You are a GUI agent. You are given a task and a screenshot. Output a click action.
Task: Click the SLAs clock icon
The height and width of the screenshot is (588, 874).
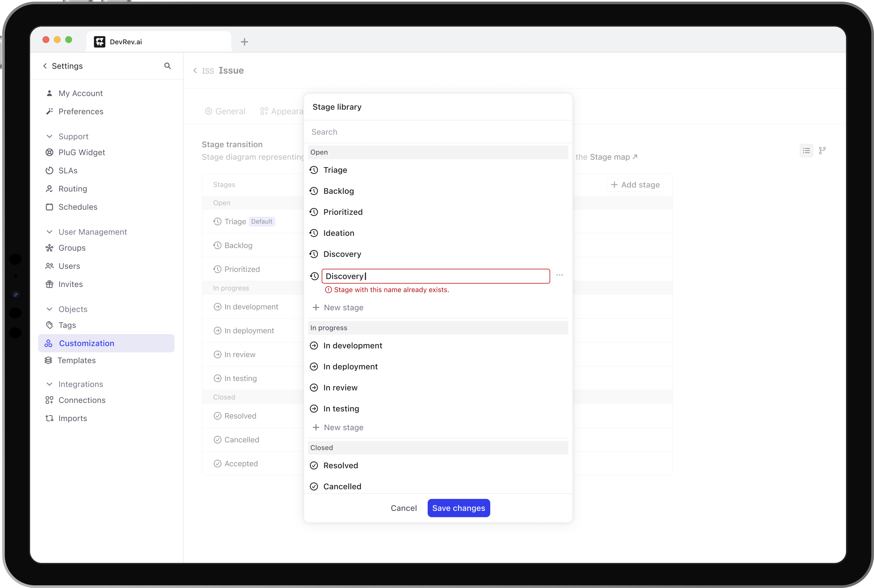click(x=49, y=171)
